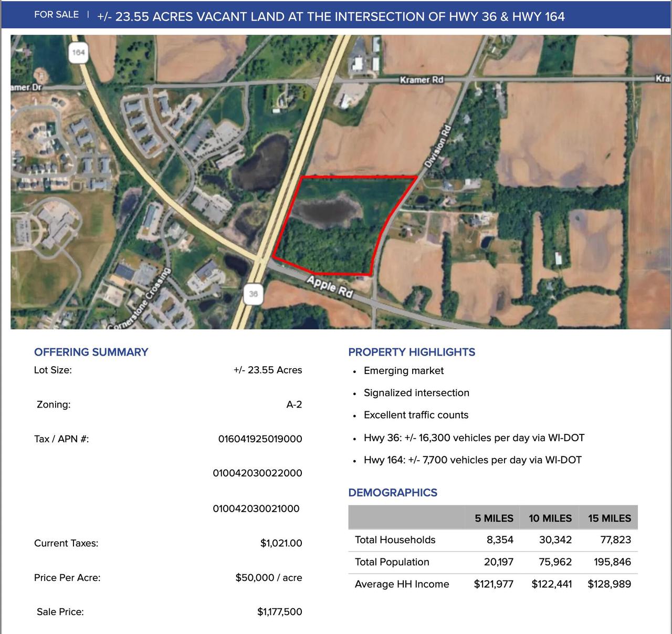Click population value 195,846 for 15 miles
The image size is (672, 634).
coord(613,562)
